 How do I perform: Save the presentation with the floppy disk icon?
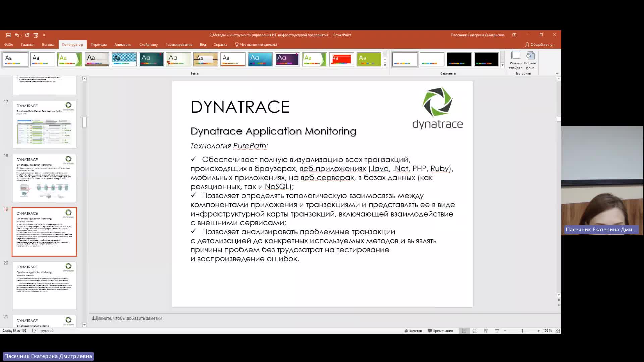pos(8,35)
